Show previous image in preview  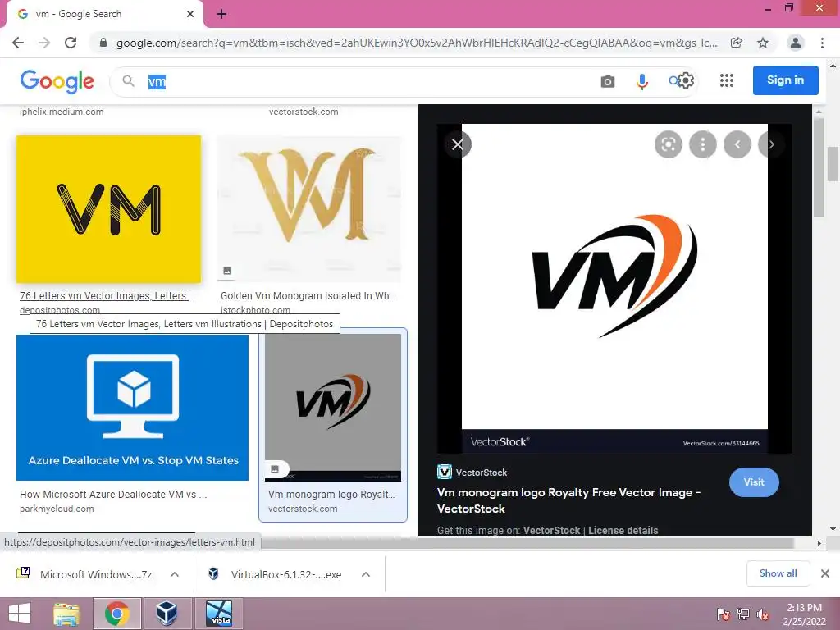pos(737,144)
